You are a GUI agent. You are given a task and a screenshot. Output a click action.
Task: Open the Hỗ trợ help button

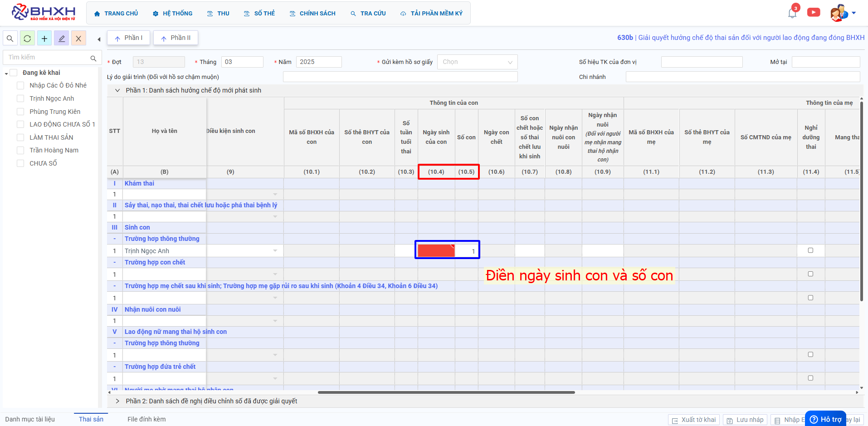tap(825, 419)
